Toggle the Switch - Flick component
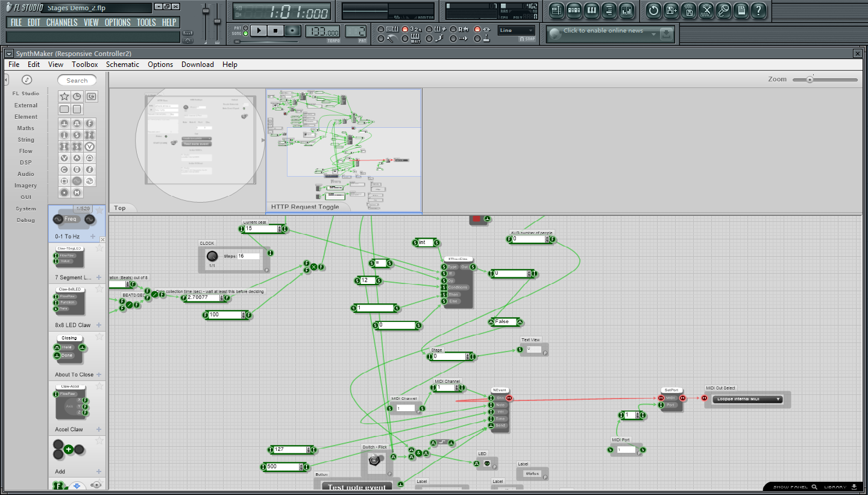The image size is (868, 495). pos(375,460)
